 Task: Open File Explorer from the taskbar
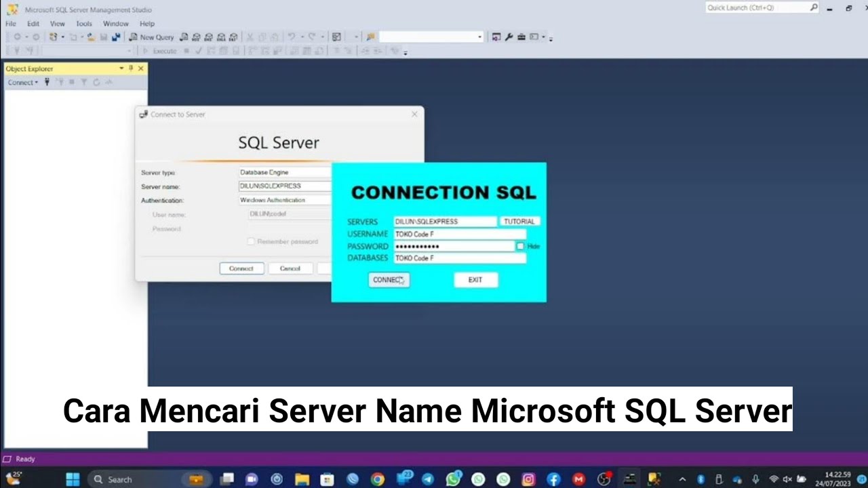[302, 479]
